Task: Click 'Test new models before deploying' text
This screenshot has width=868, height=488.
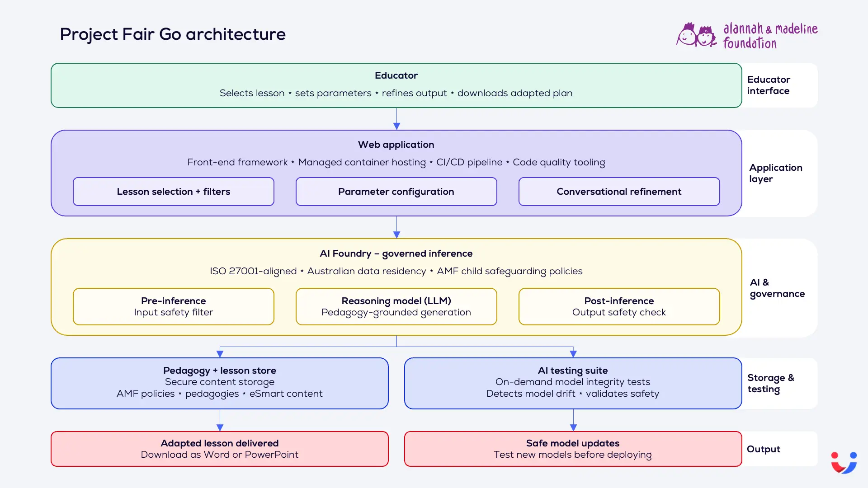Action: tap(573, 455)
